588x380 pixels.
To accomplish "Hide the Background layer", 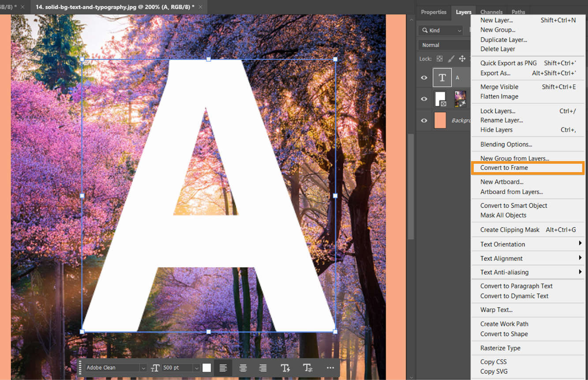I will 424,120.
